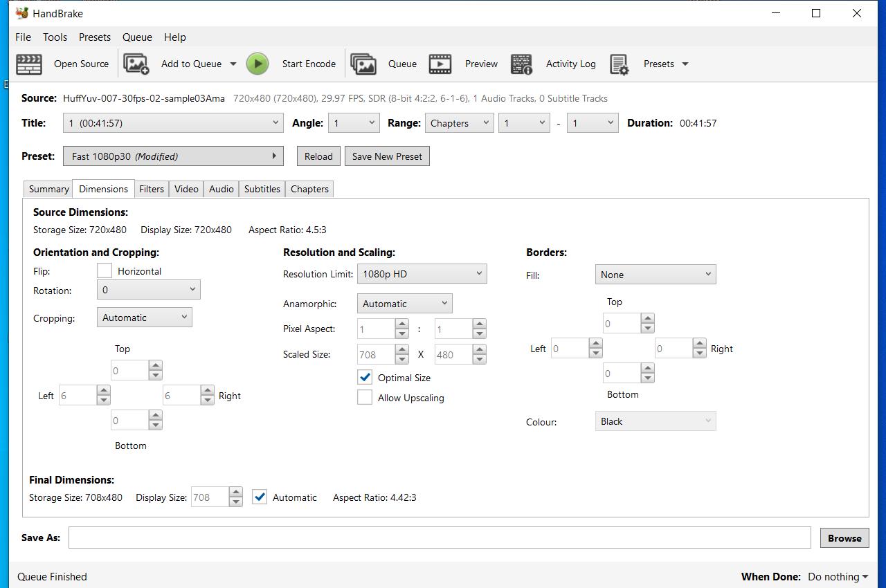Switch to the Filters tab
886x588 pixels.
pyautogui.click(x=152, y=189)
